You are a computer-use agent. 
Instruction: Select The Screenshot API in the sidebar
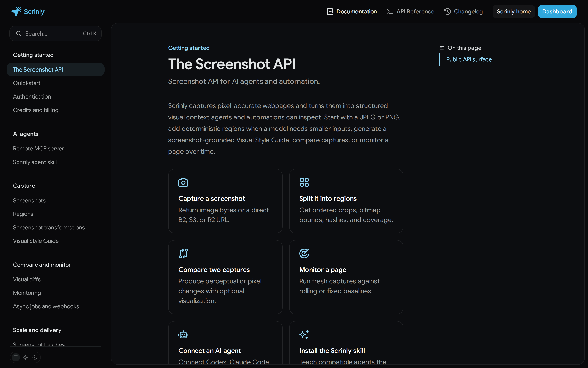click(x=55, y=70)
